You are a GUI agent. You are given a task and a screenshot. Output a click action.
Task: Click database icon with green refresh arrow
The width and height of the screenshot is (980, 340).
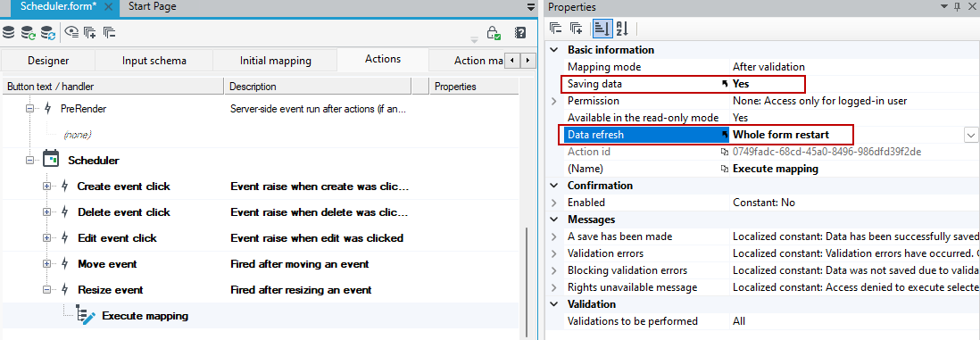coord(29,32)
